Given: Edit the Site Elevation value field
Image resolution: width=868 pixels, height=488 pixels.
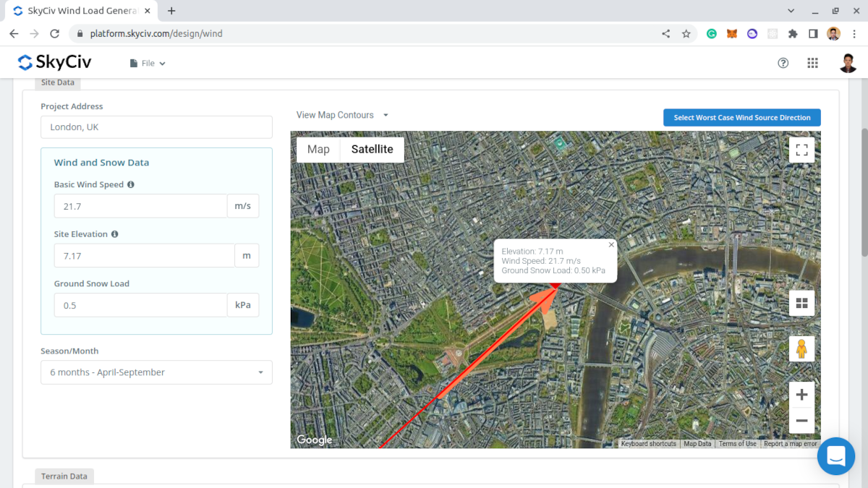Looking at the screenshot, I should click(x=144, y=256).
